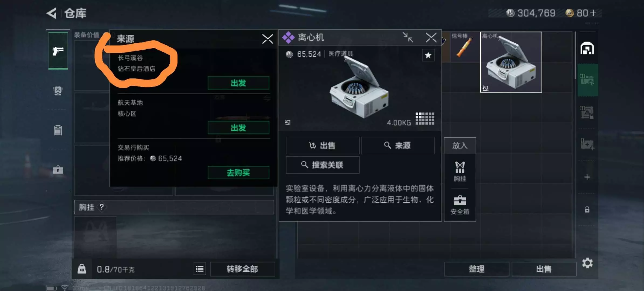Choose 胸挂 in the 放入 menu
Screen dimensions: 644x291
pos(460,172)
